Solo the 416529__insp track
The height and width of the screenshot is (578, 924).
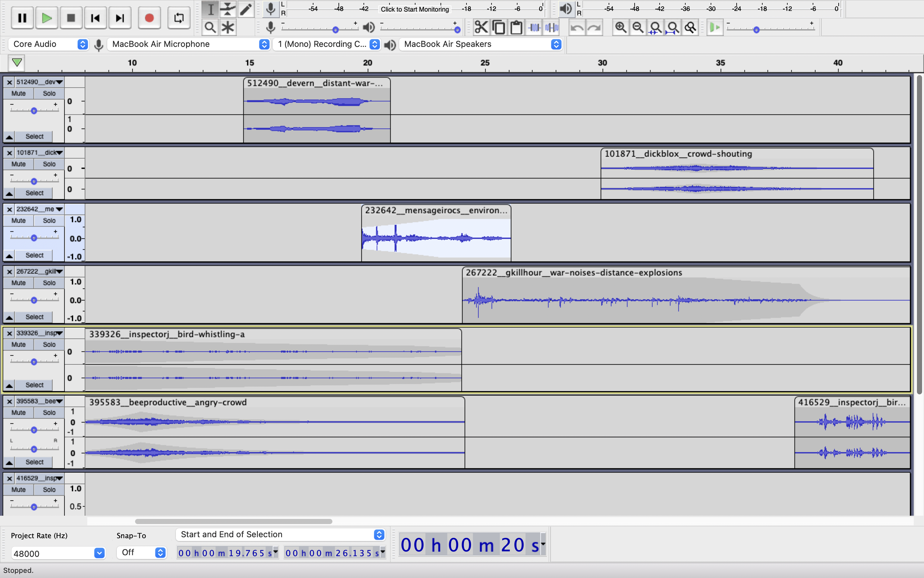pos(49,490)
